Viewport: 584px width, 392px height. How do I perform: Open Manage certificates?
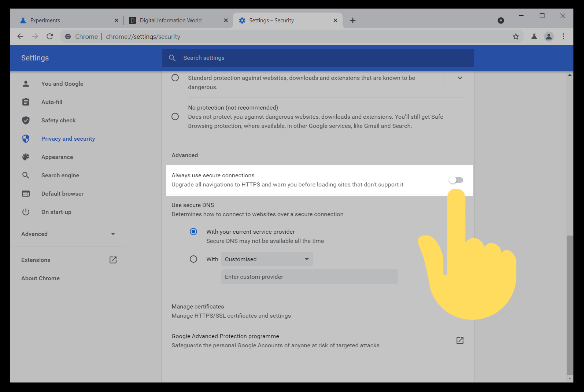click(x=318, y=311)
